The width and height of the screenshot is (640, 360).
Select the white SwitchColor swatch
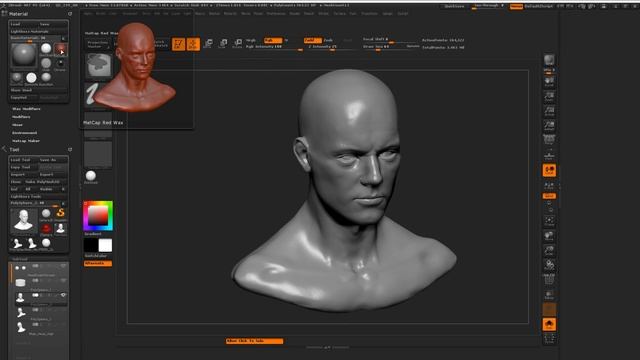(105, 245)
